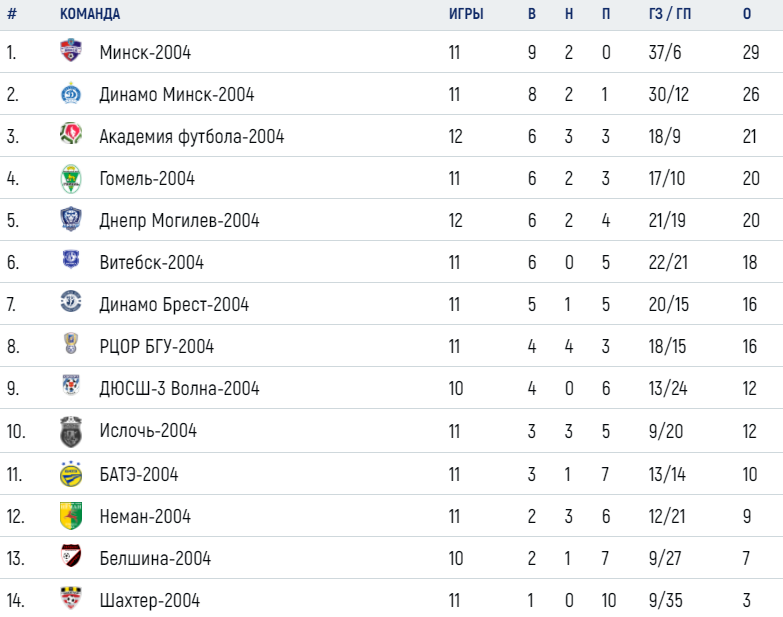Viewport: 783px width, 617px height.
Task: Open the Академия футбола-2004 team emblem
Action: tap(71, 134)
